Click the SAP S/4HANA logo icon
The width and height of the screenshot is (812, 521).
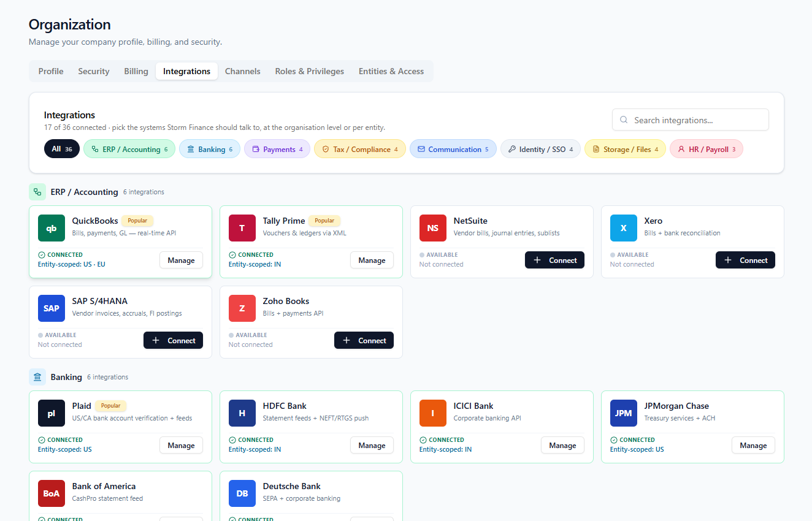tap(52, 308)
